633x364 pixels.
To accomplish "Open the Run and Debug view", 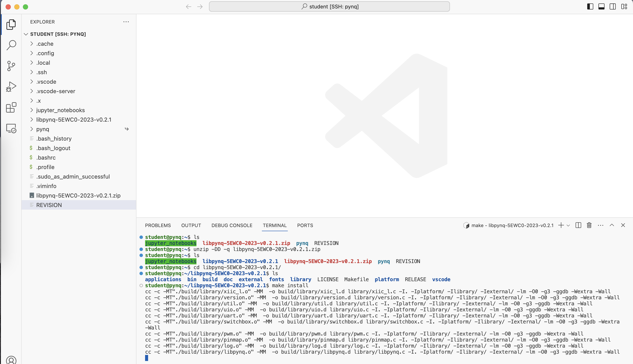I will coord(11,87).
